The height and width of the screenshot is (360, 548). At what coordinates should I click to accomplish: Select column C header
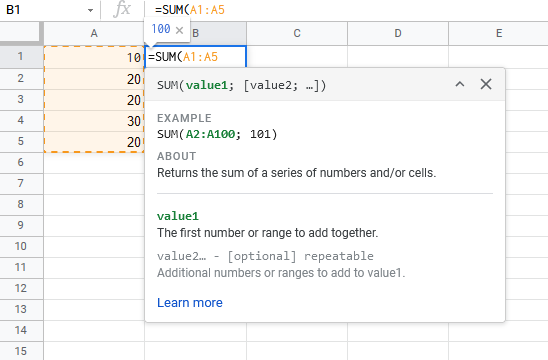tap(297, 34)
